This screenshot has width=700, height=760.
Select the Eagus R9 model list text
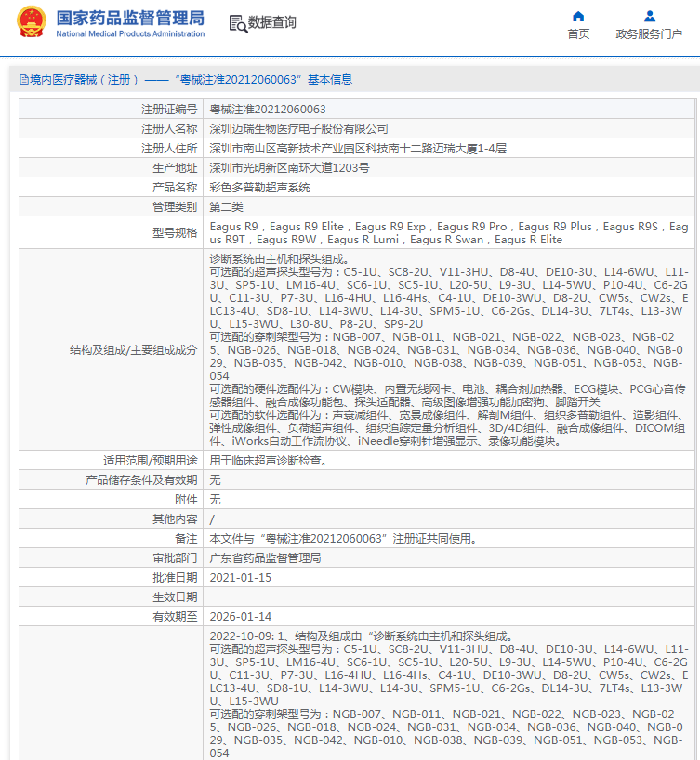(x=449, y=233)
